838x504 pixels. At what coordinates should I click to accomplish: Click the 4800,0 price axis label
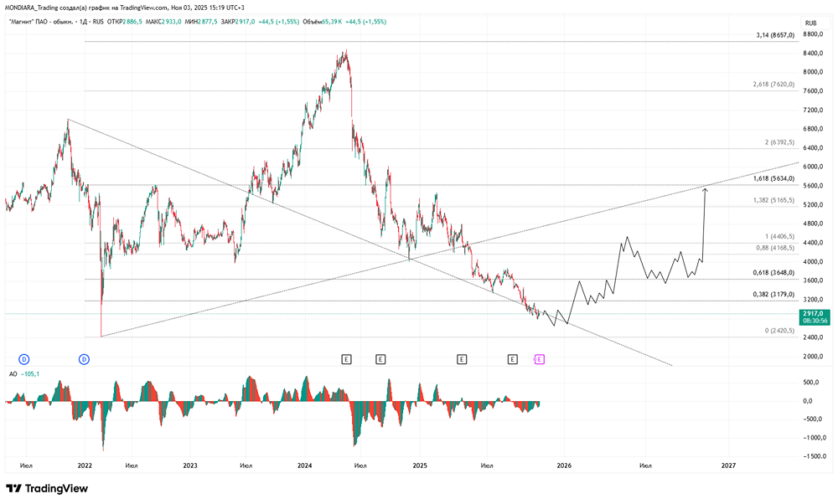(814, 224)
